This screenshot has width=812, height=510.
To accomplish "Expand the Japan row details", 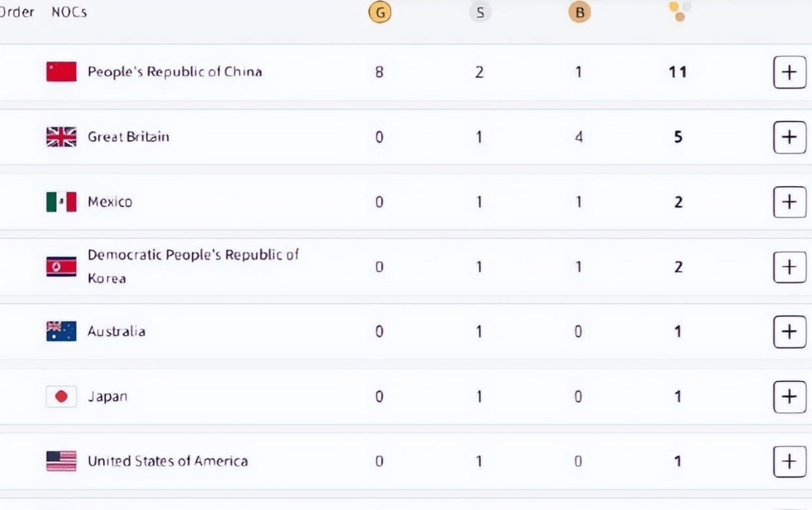I will coord(789,397).
